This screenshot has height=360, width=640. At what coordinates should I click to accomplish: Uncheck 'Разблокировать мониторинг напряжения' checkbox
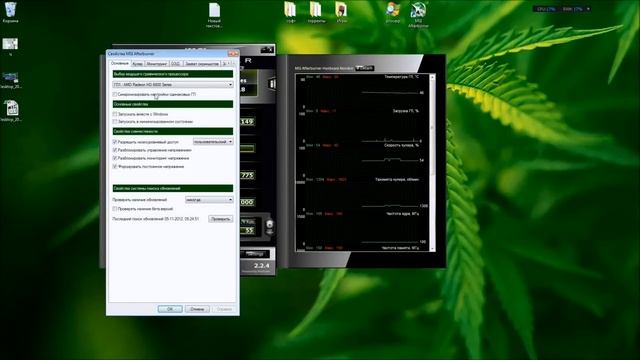(115, 158)
